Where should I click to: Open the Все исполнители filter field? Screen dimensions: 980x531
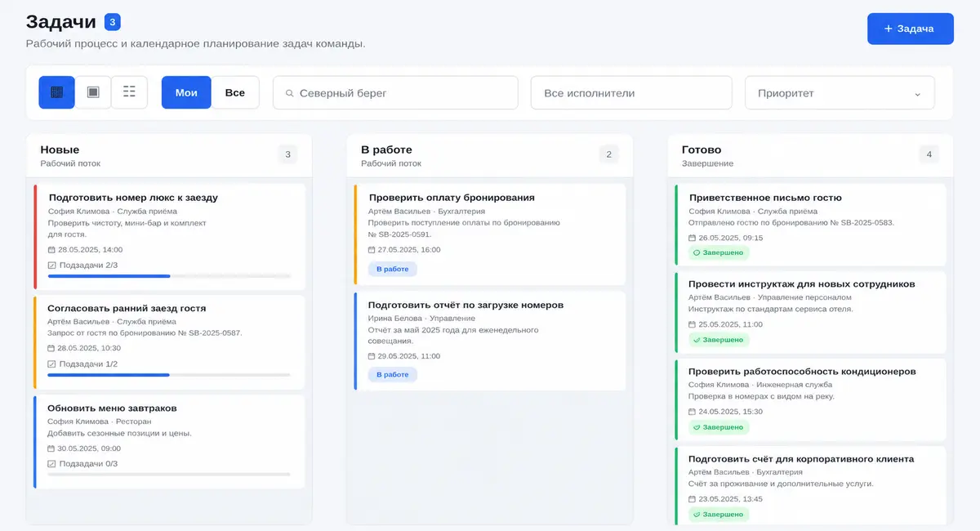[631, 93]
